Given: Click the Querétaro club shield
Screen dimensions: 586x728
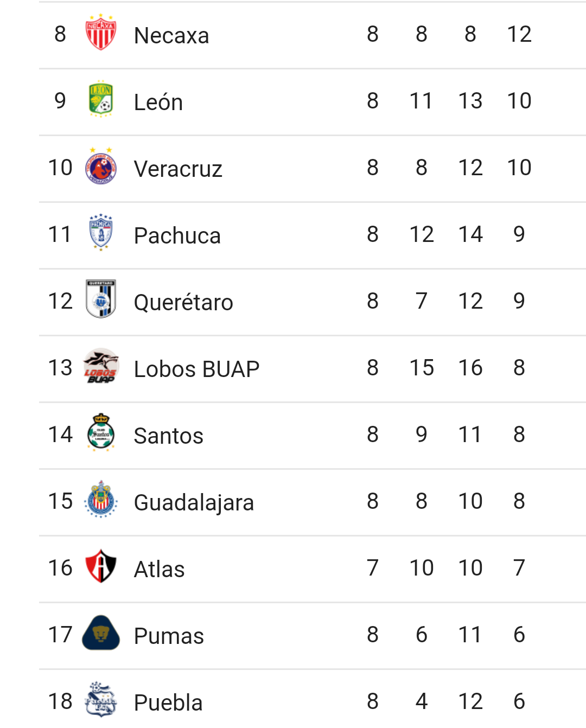Looking at the screenshot, I should coord(101,299).
